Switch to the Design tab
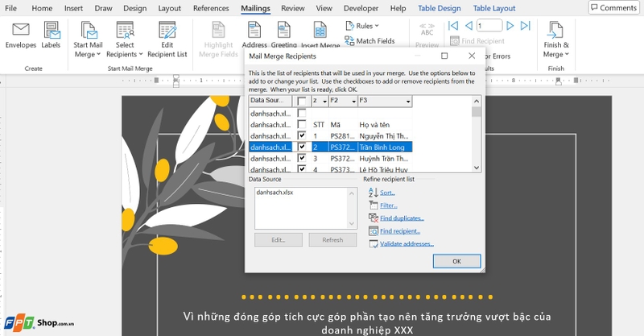Screen dimensions: 644x336 [x=135, y=8]
